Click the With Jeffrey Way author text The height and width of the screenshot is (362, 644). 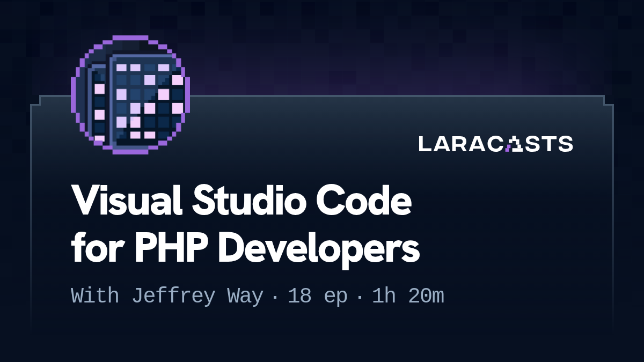(167, 296)
